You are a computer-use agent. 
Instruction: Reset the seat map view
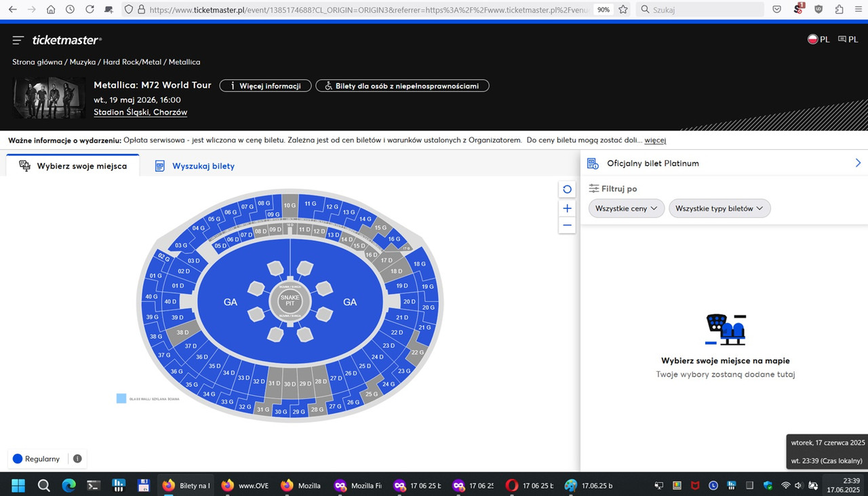point(567,189)
